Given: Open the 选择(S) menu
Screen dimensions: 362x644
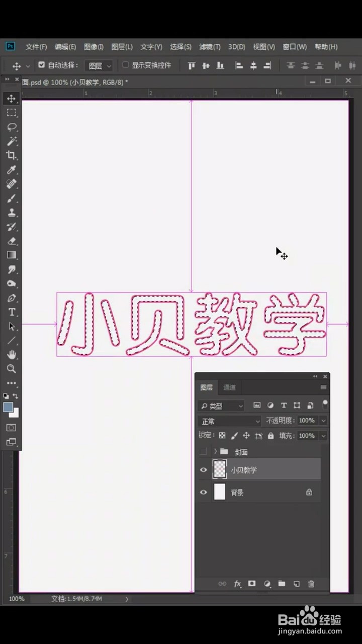Looking at the screenshot, I should pyautogui.click(x=180, y=47).
